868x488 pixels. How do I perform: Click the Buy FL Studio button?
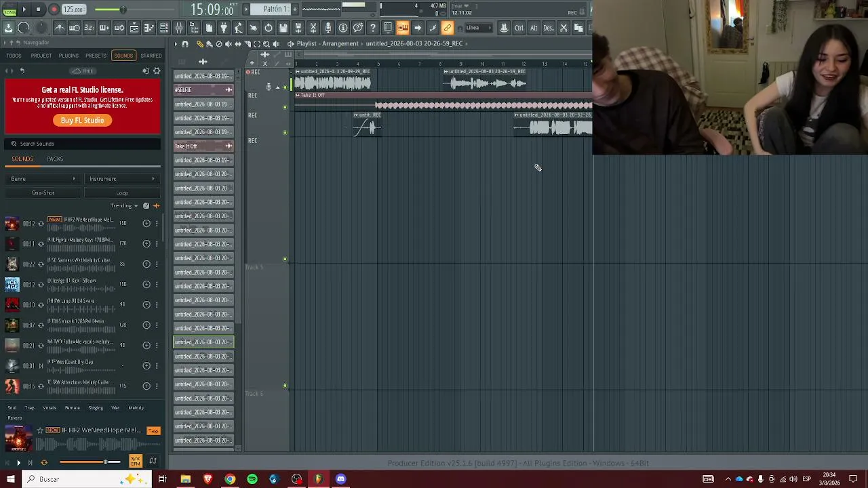[83, 120]
